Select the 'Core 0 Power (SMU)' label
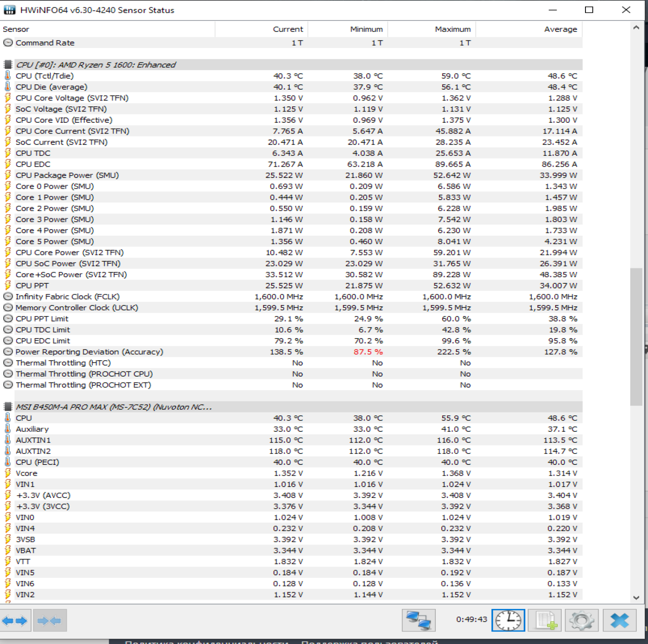The image size is (648, 644). (55, 186)
